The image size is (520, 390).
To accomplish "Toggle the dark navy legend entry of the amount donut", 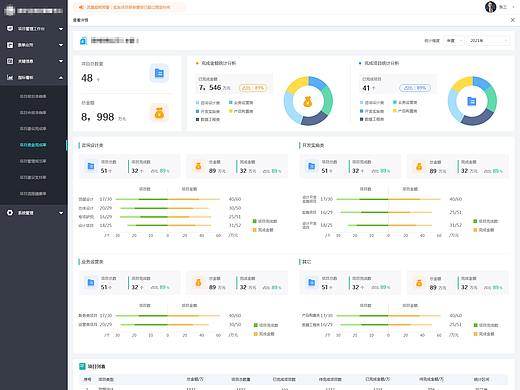I will pyautogui.click(x=208, y=119).
